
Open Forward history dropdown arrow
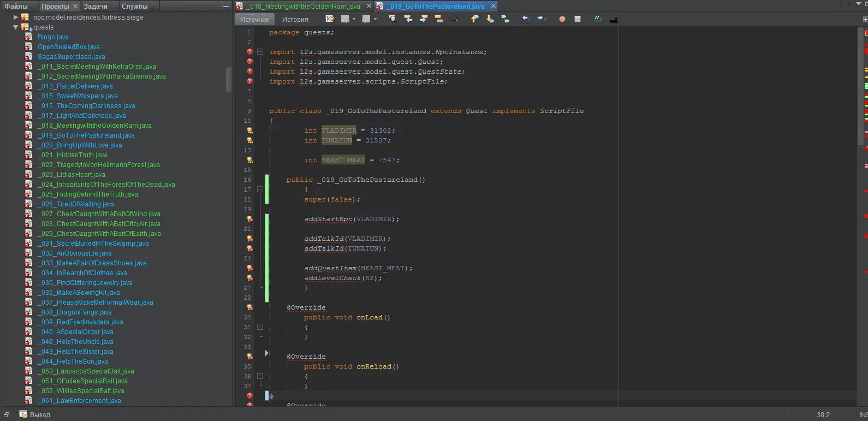click(x=375, y=19)
